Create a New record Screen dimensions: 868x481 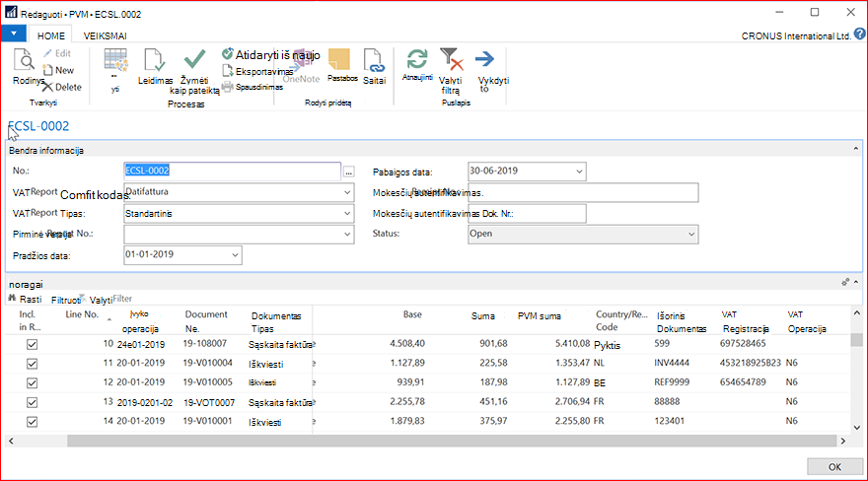58,70
